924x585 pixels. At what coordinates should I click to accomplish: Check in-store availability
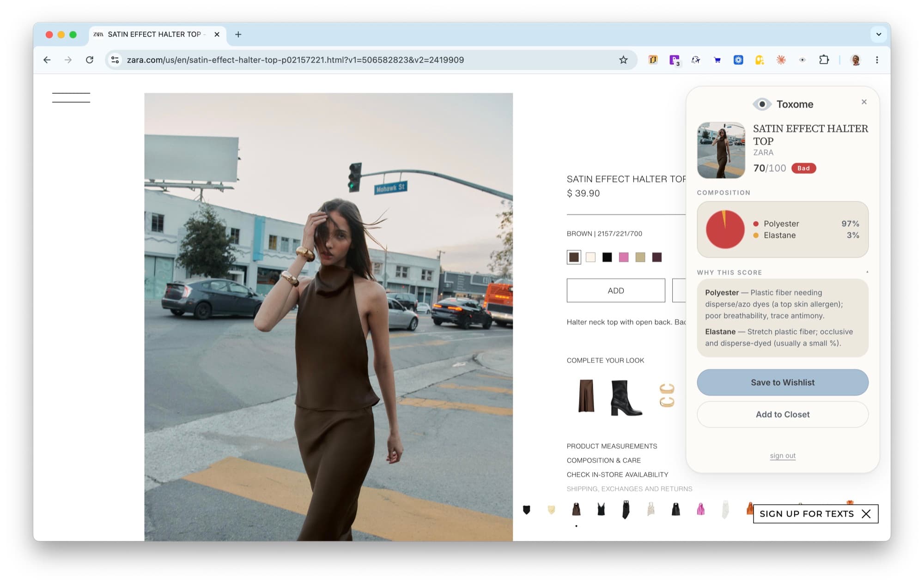(617, 475)
